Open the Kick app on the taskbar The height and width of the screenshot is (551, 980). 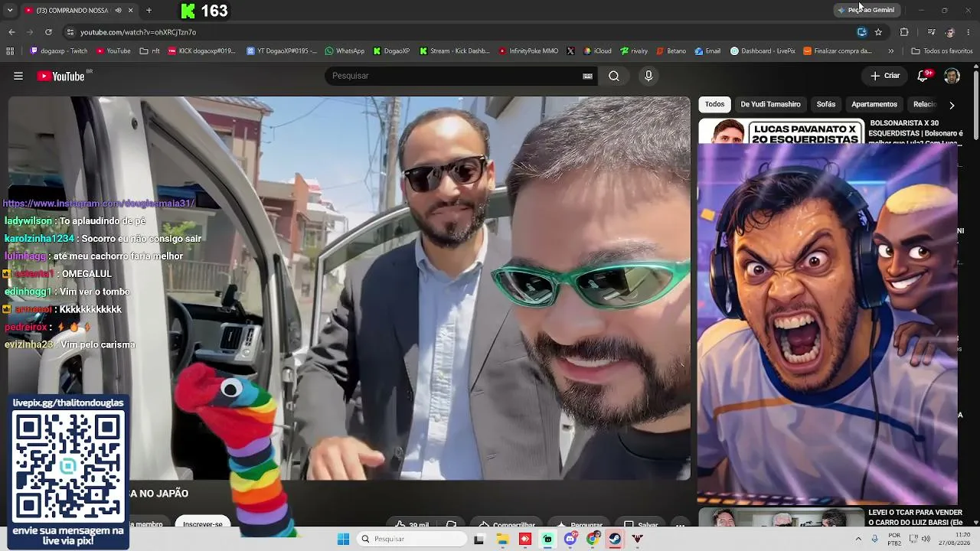click(x=547, y=539)
